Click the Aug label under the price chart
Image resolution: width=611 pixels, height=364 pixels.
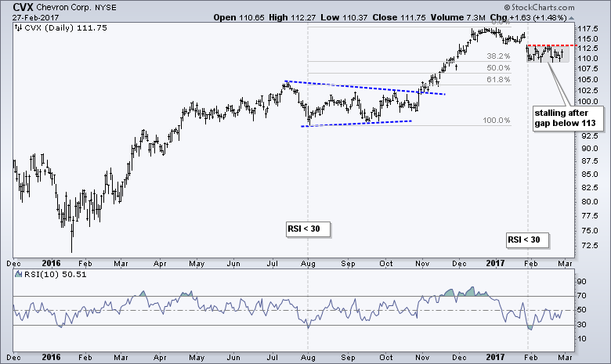coord(308,264)
